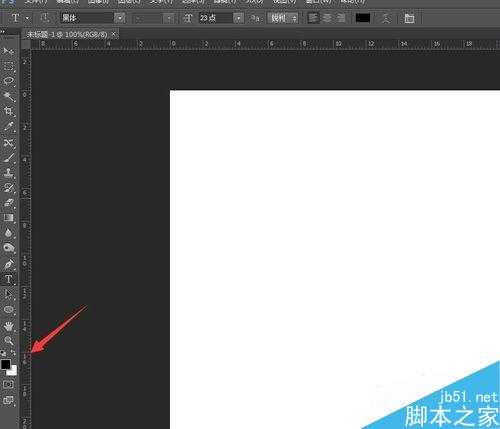Set right text alignment

[341, 18]
